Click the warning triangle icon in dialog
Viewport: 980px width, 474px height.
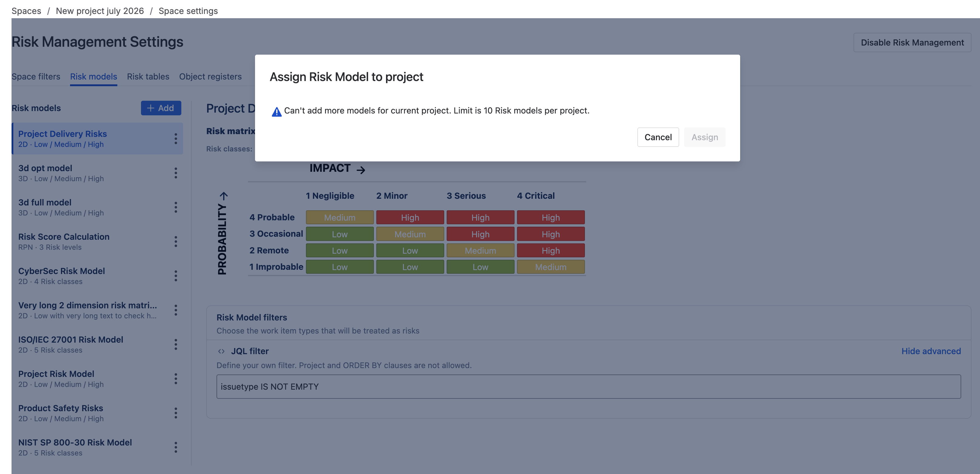[x=277, y=112]
